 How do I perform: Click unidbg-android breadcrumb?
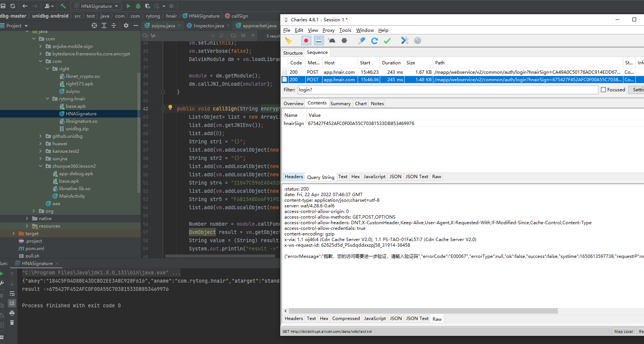click(50, 16)
